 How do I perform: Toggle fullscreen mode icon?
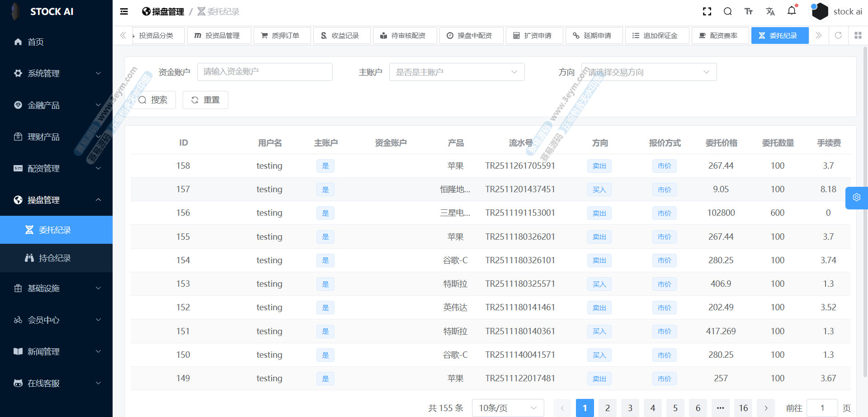coord(707,12)
